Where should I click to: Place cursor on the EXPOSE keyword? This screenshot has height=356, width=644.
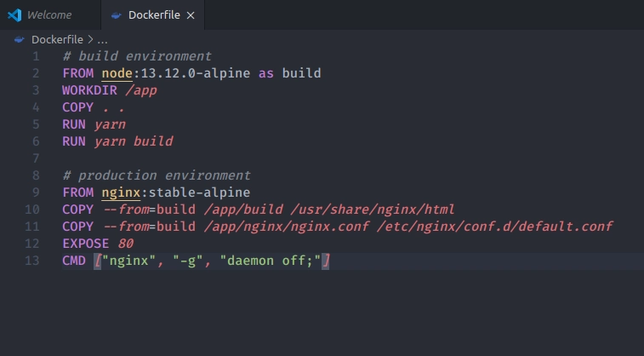(85, 244)
